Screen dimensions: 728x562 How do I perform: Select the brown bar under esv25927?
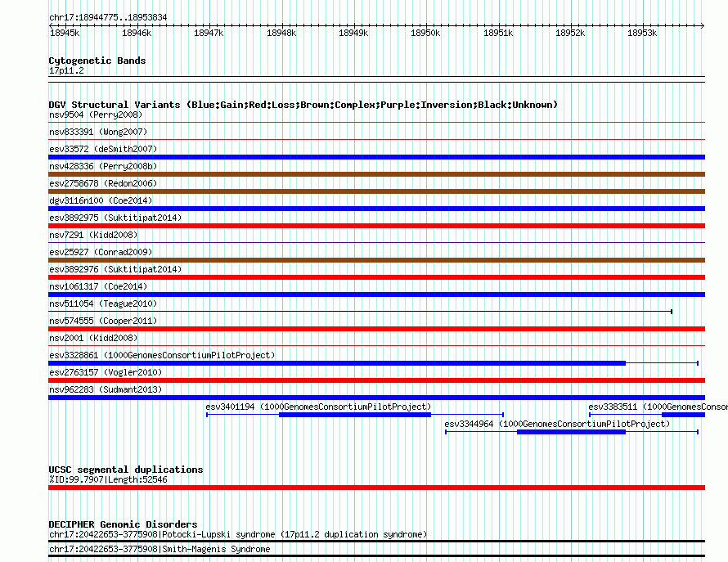[376, 260]
